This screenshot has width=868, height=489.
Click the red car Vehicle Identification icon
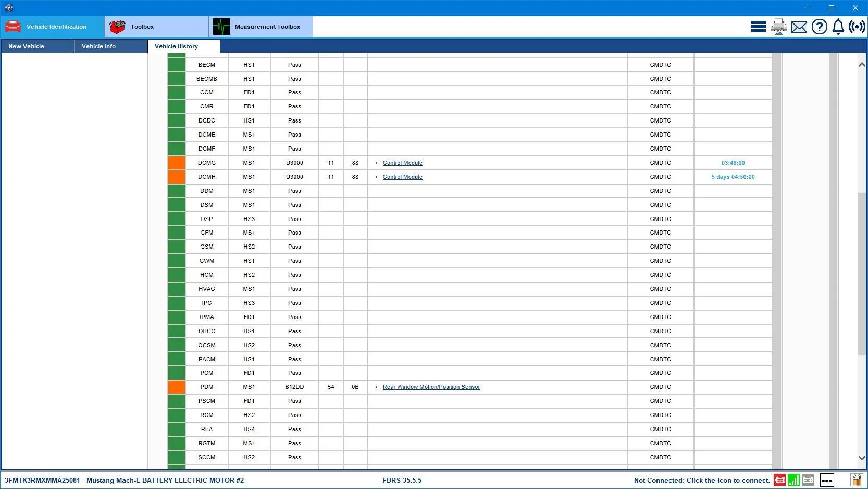coord(13,27)
